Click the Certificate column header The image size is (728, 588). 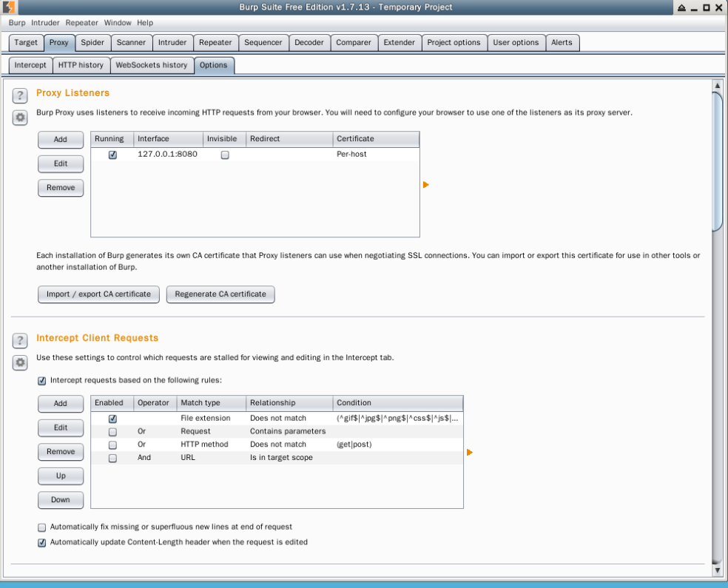(376, 139)
